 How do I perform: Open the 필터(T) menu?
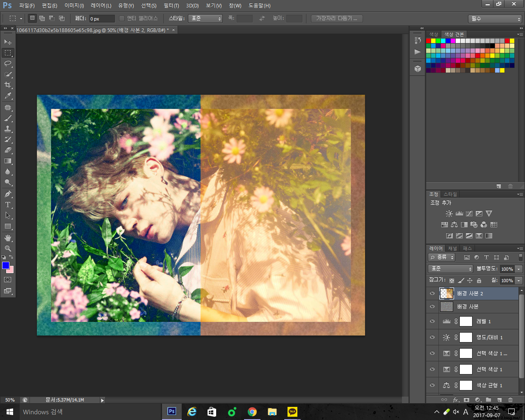pos(171,6)
